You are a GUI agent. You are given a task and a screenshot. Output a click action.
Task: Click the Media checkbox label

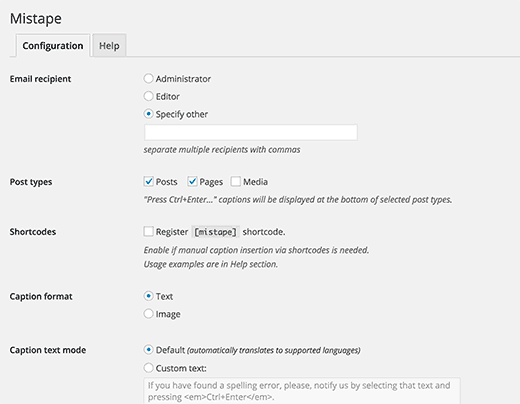(255, 182)
